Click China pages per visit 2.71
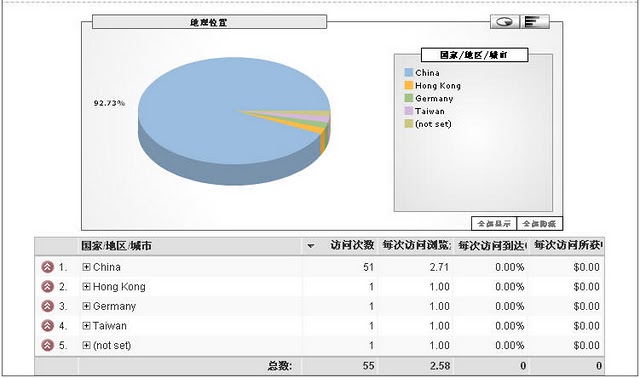Screen dimensions: 640x378 pyautogui.click(x=439, y=267)
